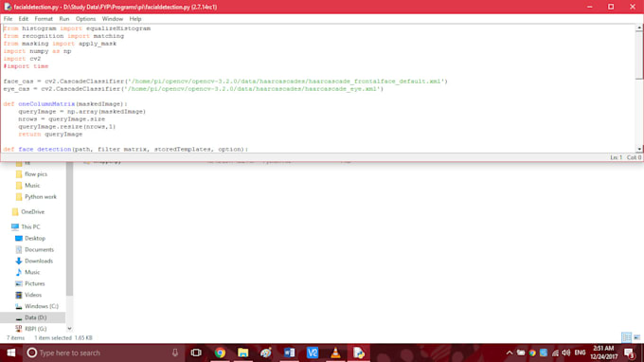Click the 'def oneColumnMatrix' function line

[x=65, y=104]
